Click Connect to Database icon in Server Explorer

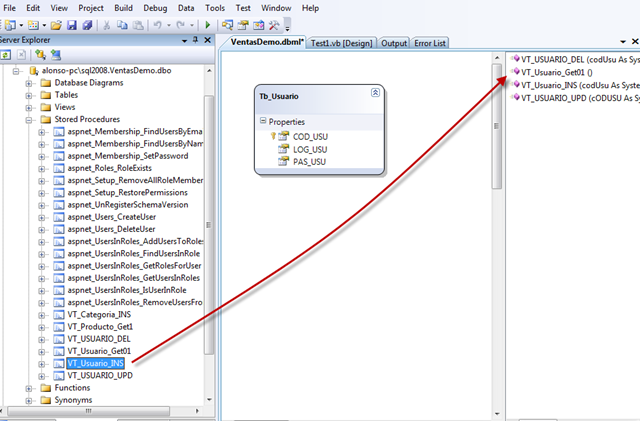pos(40,55)
